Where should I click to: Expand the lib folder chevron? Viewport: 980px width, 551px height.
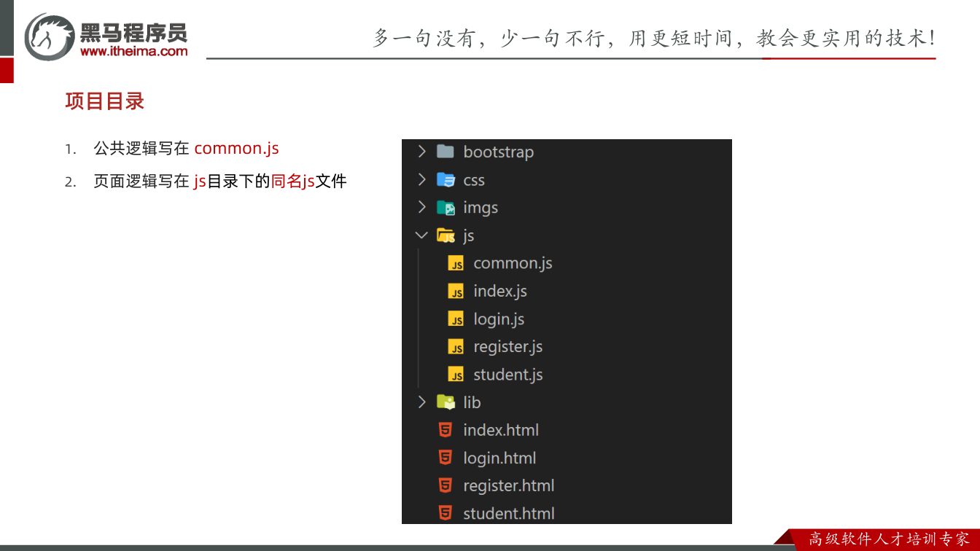point(421,402)
